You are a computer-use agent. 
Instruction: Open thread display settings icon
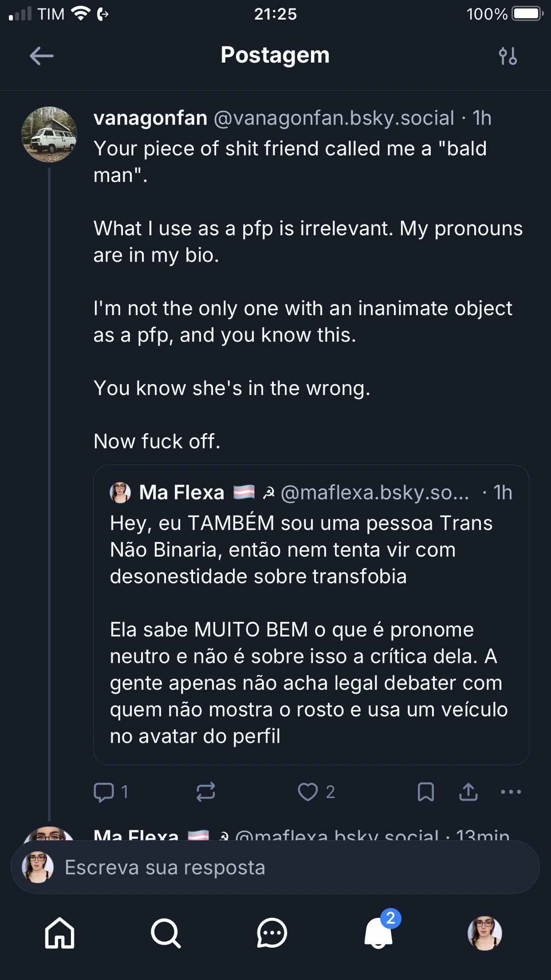coord(508,56)
